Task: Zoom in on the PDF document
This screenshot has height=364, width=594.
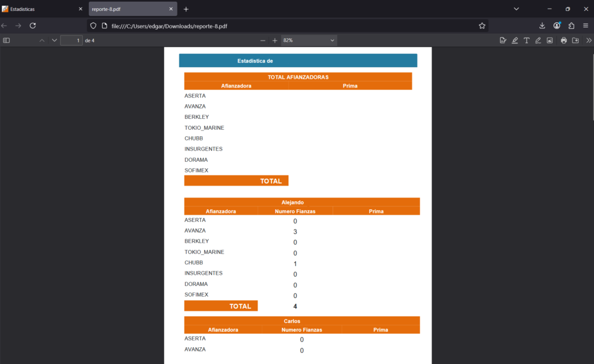Action: 275,41
